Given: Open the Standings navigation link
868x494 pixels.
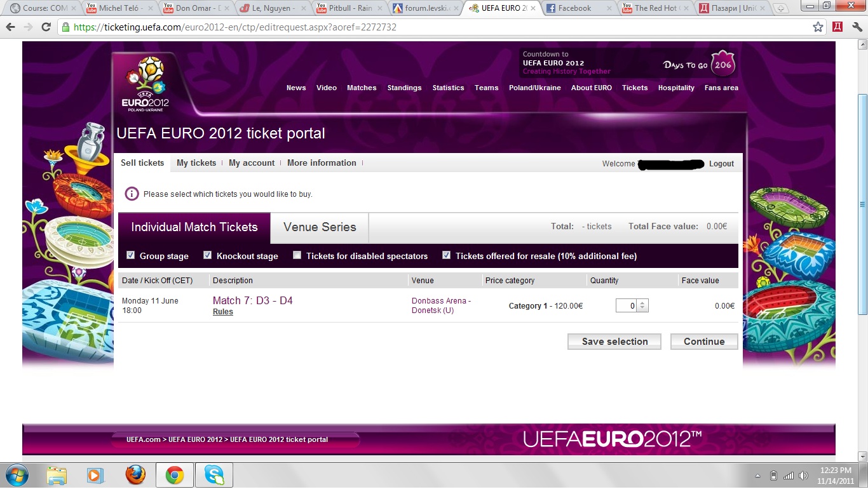Looking at the screenshot, I should (404, 88).
